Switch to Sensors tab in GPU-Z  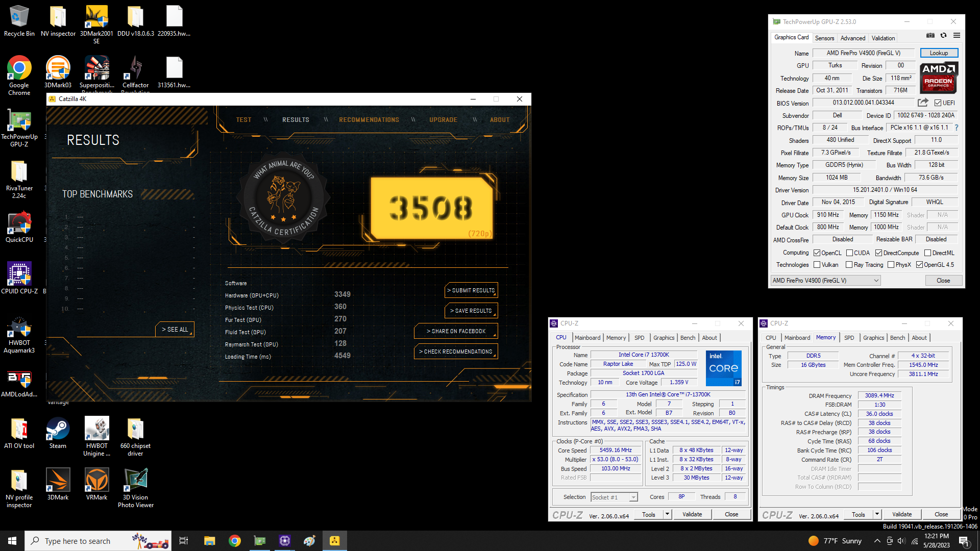[x=824, y=38]
